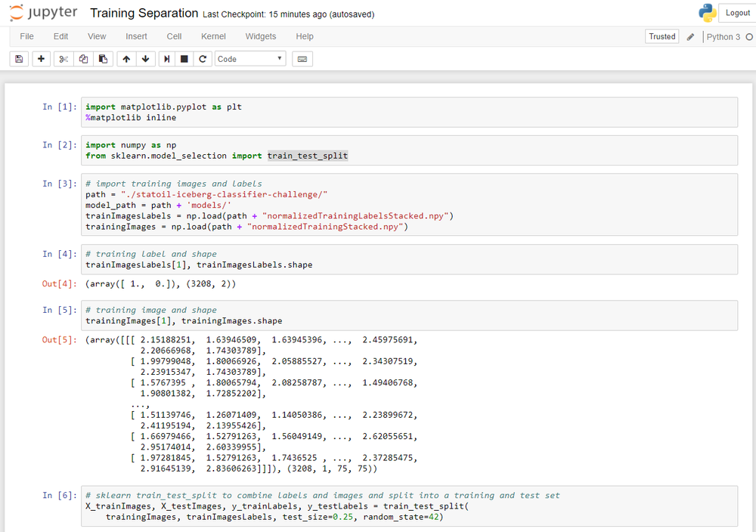Select cell In [1] matplotlib import code

409,113
